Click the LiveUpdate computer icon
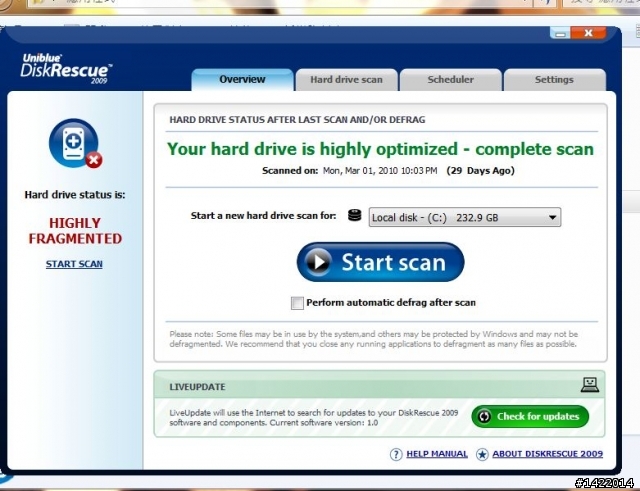Screen dimensions: 640x491 [x=590, y=385]
